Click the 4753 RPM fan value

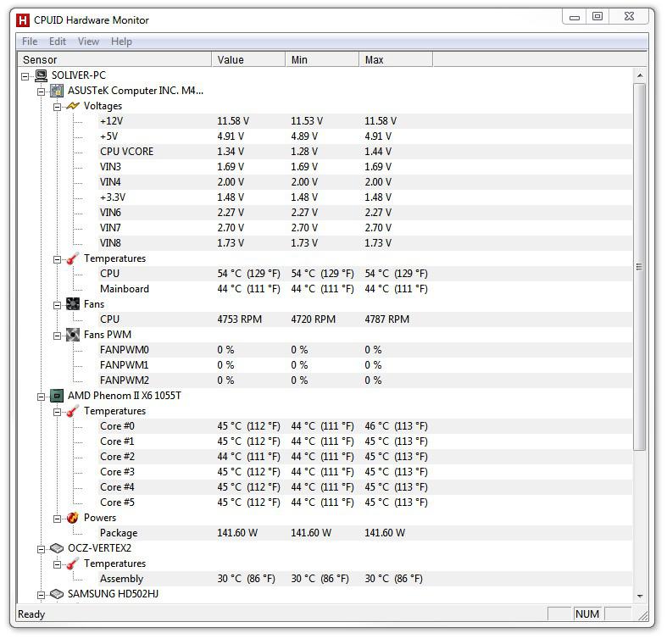(240, 319)
